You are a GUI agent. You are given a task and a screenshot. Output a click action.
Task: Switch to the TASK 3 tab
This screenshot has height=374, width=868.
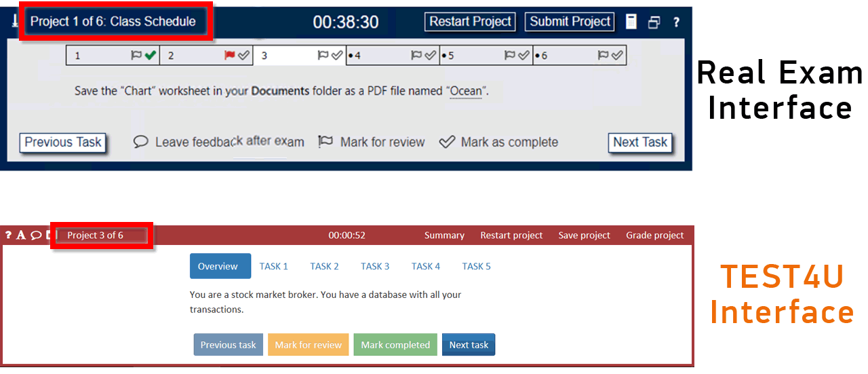pyautogui.click(x=375, y=266)
